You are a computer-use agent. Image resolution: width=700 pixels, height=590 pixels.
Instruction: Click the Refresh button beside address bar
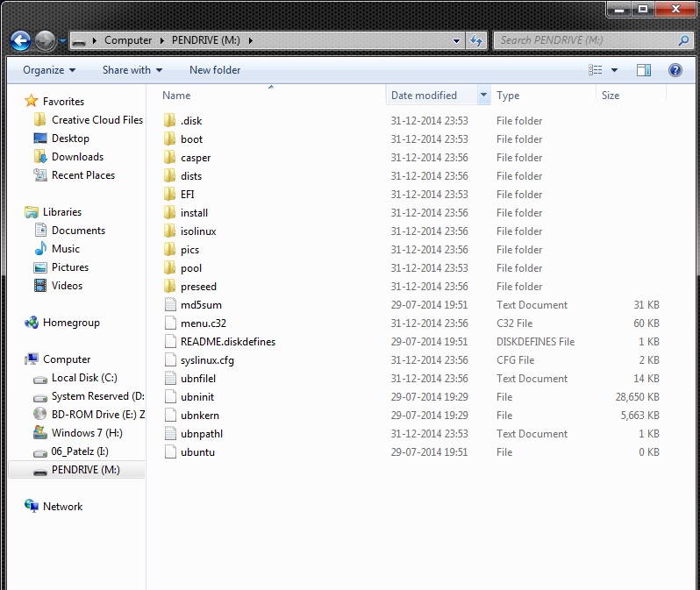pyautogui.click(x=477, y=40)
